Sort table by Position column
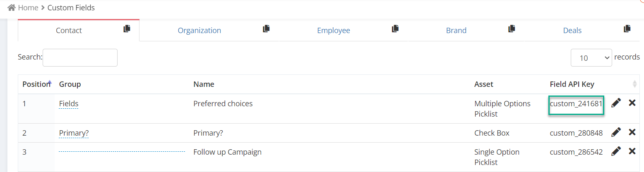644x172 pixels. 36,84
